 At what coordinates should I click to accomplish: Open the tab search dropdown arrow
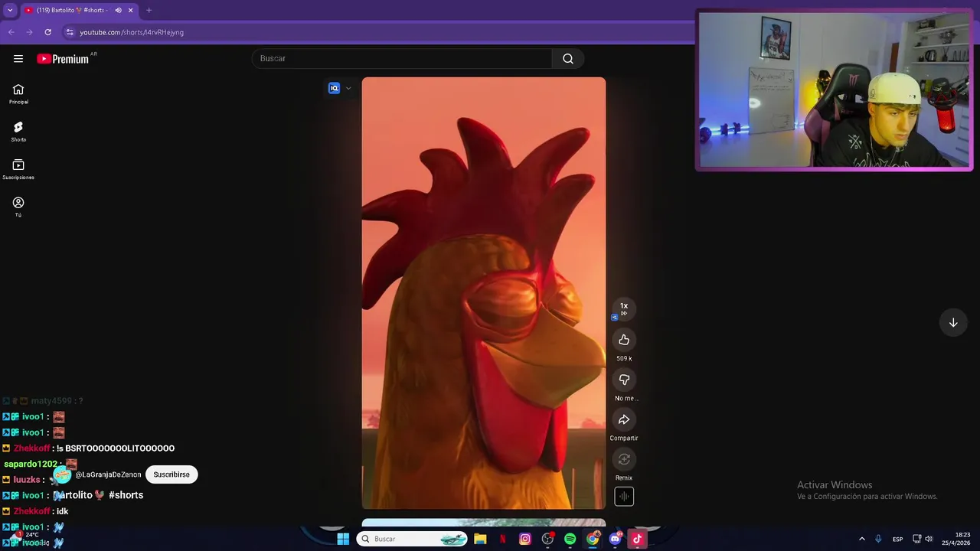(x=10, y=10)
